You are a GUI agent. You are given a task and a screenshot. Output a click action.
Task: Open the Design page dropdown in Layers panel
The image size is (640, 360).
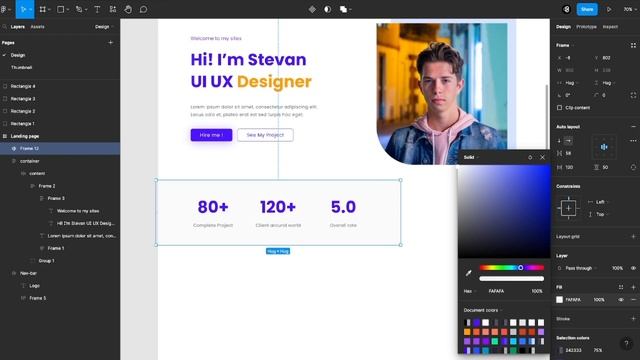(x=104, y=27)
